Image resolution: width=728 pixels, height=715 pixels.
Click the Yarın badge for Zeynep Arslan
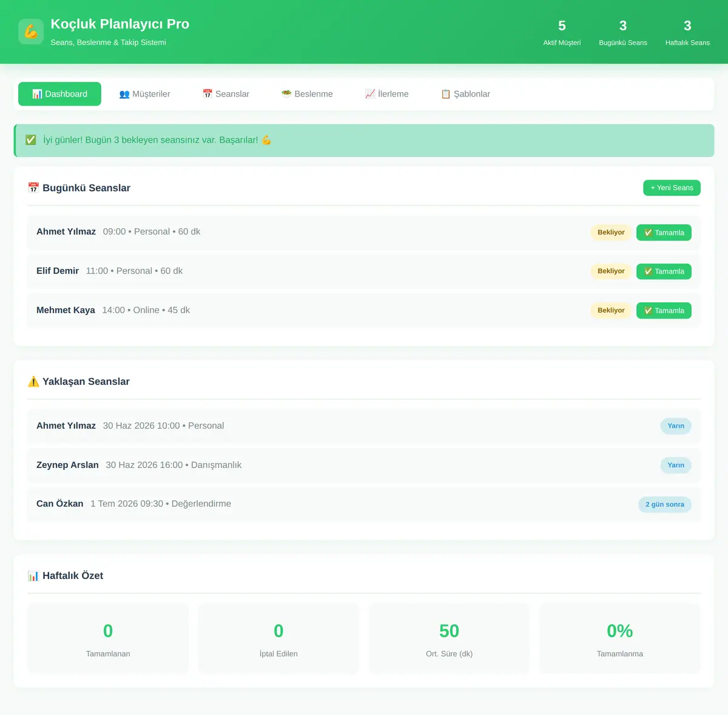(676, 466)
